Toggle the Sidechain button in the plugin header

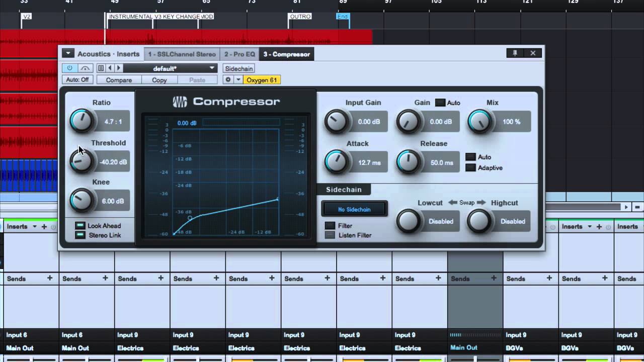(239, 68)
